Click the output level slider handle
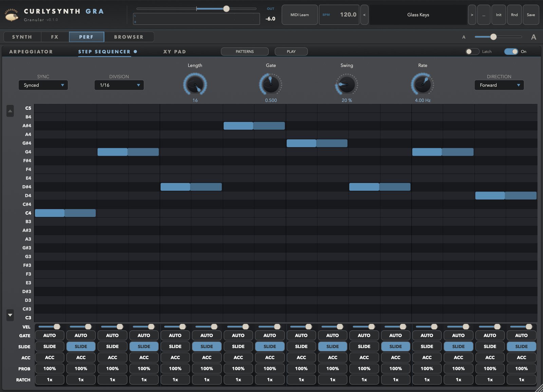The width and height of the screenshot is (543, 392). 226,9
